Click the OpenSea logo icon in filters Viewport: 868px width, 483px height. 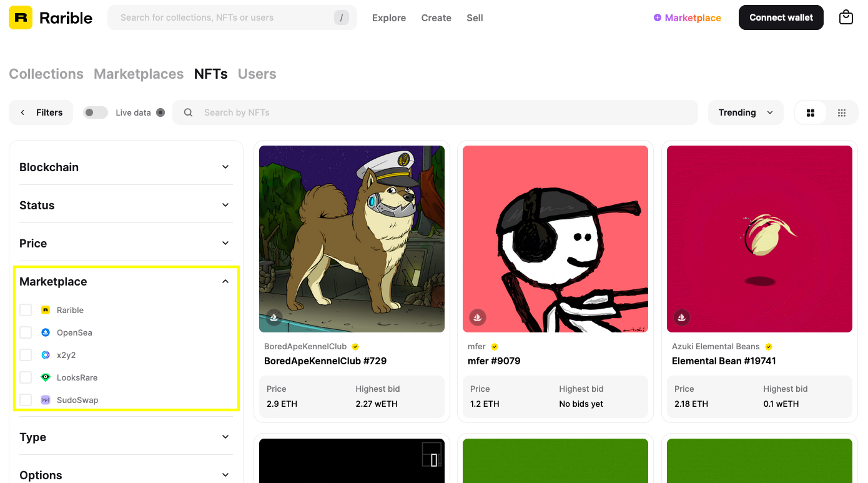pyautogui.click(x=46, y=332)
